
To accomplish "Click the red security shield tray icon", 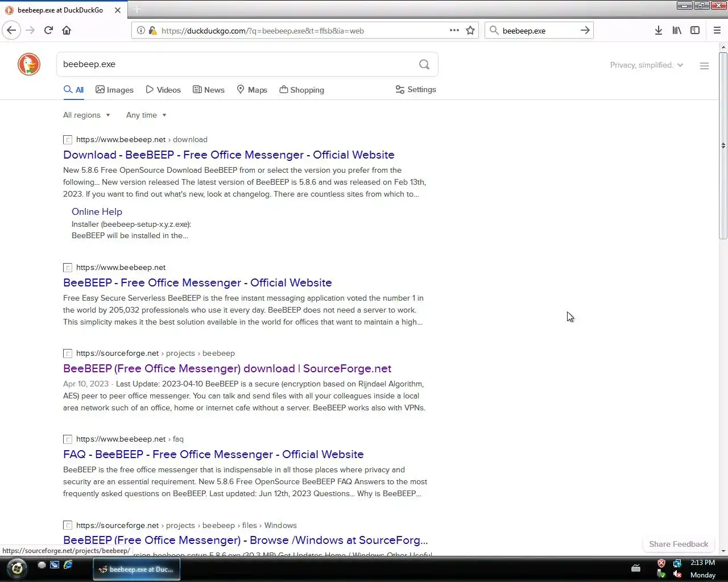I will coord(661,563).
